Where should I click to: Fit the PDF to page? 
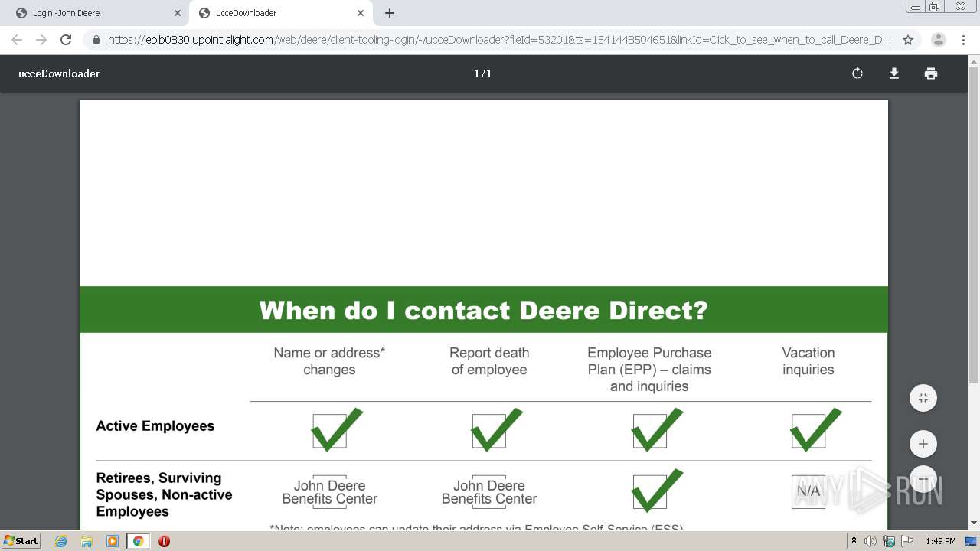click(923, 398)
